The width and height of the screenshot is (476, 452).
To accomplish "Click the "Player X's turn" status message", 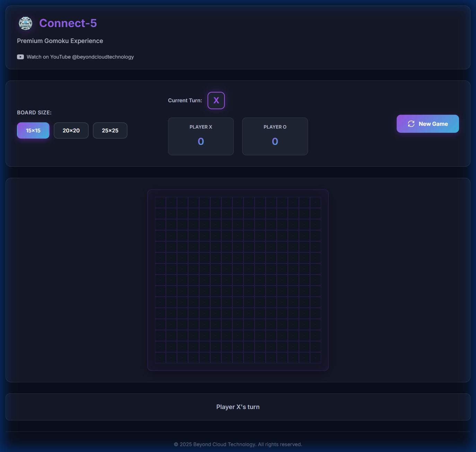I will 238,407.
